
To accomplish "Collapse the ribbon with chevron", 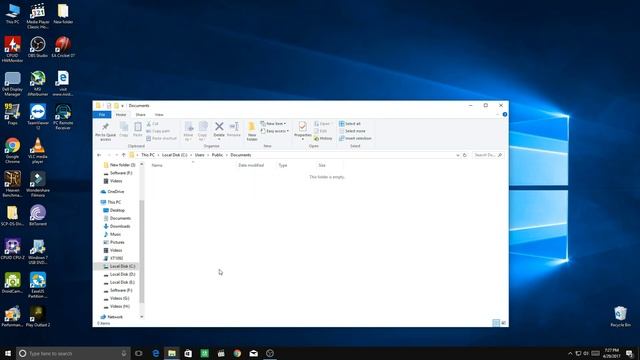I will (498, 115).
